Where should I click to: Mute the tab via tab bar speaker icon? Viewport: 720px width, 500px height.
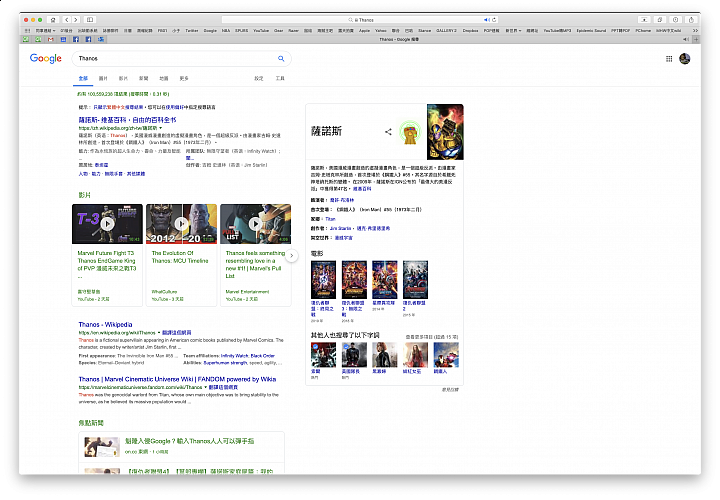click(x=686, y=39)
